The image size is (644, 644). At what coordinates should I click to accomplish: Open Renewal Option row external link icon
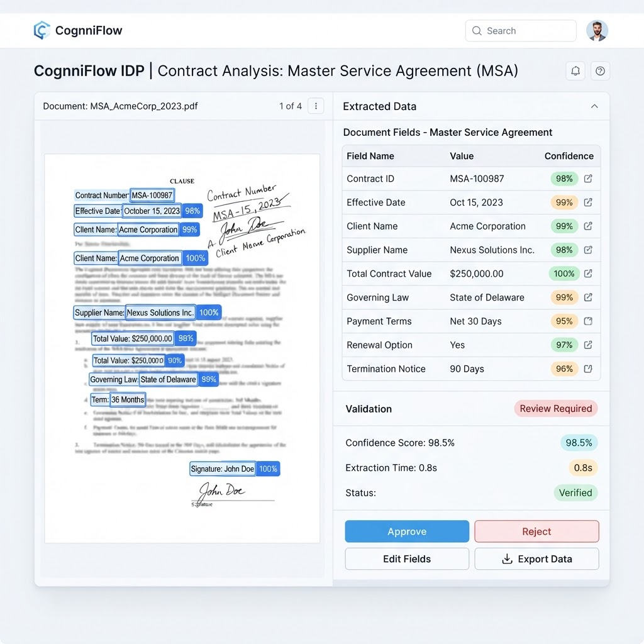pos(588,345)
